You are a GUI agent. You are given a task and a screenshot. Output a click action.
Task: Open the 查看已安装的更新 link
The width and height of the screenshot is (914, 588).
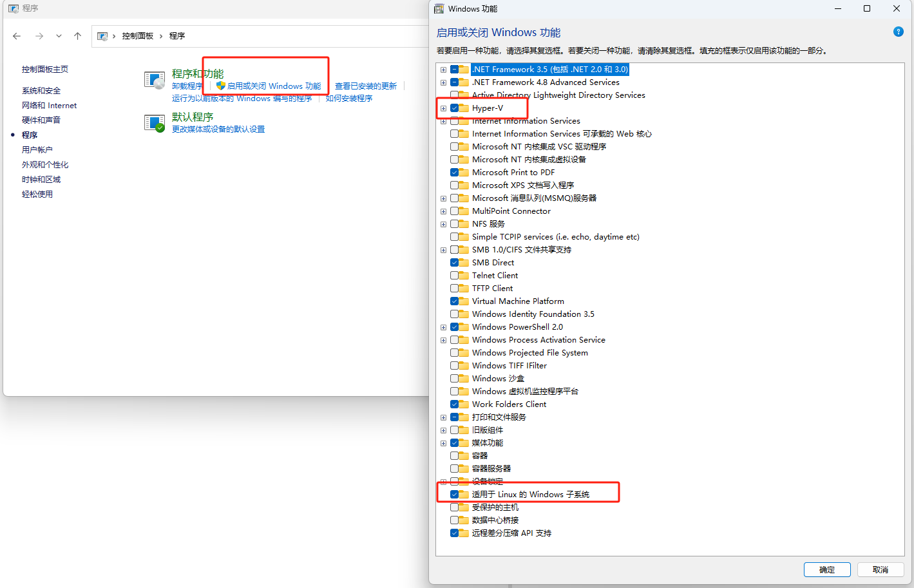366,86
